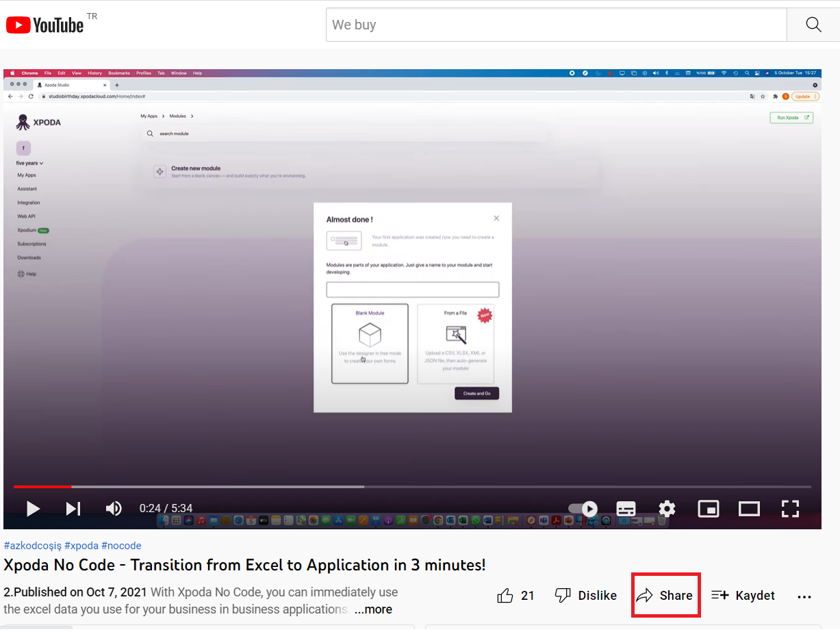This screenshot has width=840, height=632.
Task: Save video with Kaydet button
Action: (743, 595)
